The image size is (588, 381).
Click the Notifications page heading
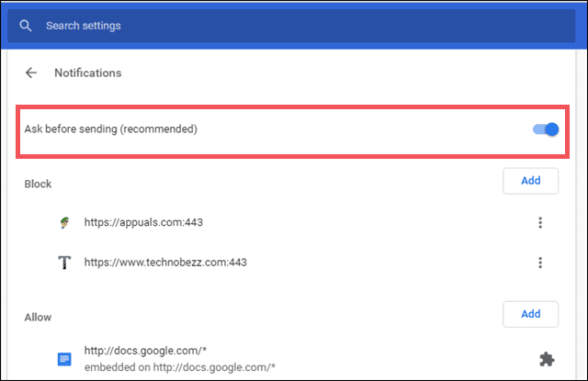click(88, 73)
